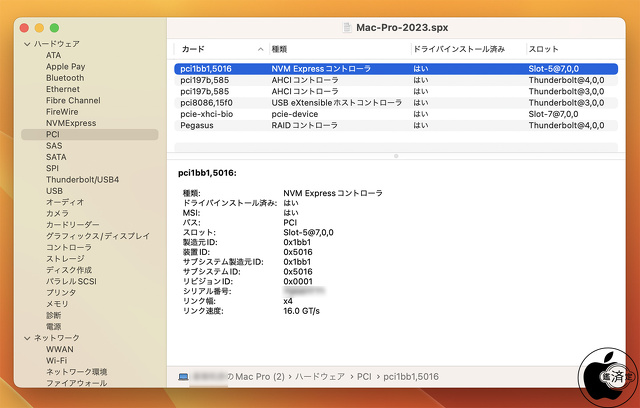640x408 pixels.
Task: Select パラレルSCSI in the sidebar
Action: tap(71, 282)
